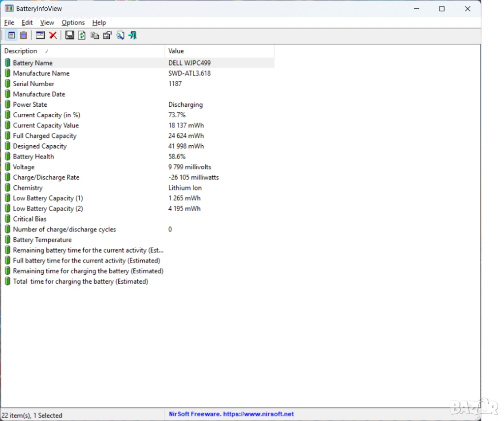Maximize the BatteryInfoView window
This screenshot has width=504, height=421.
point(441,9)
